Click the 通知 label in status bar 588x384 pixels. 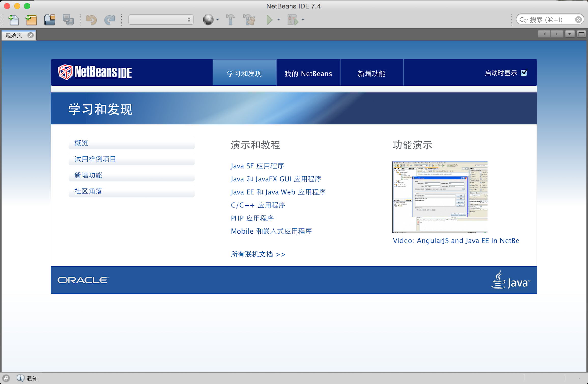pos(32,378)
